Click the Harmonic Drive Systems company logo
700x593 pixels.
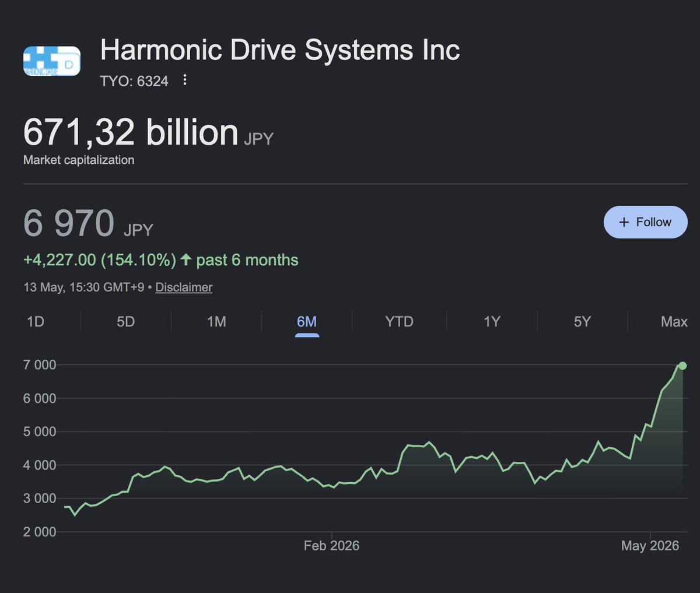(52, 61)
